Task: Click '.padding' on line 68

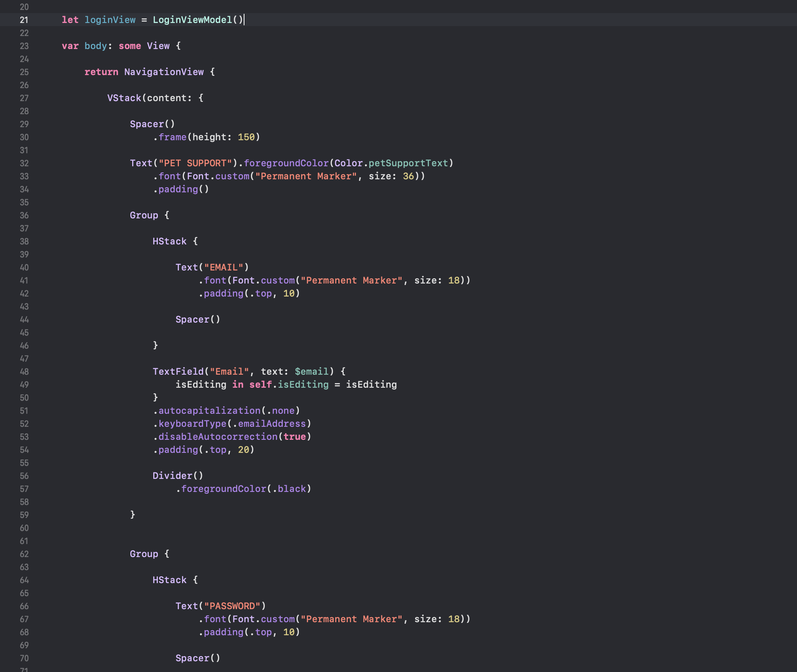Action: 221,632
